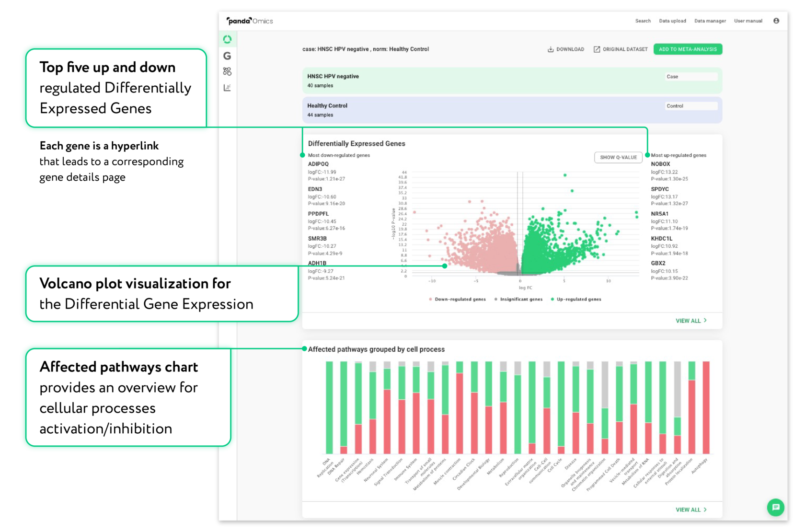Open the Original Dataset via external-link icon
805x532 pixels.
click(x=597, y=49)
